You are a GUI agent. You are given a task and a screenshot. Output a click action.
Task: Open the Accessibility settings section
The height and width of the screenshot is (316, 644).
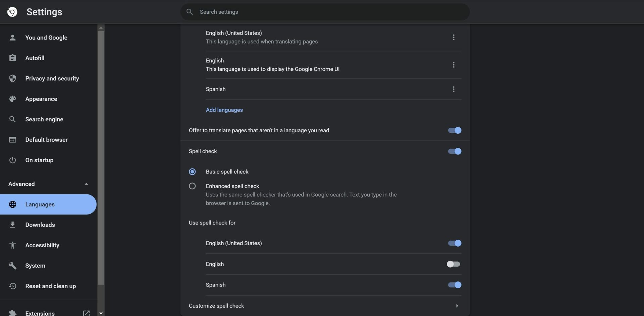click(x=42, y=245)
